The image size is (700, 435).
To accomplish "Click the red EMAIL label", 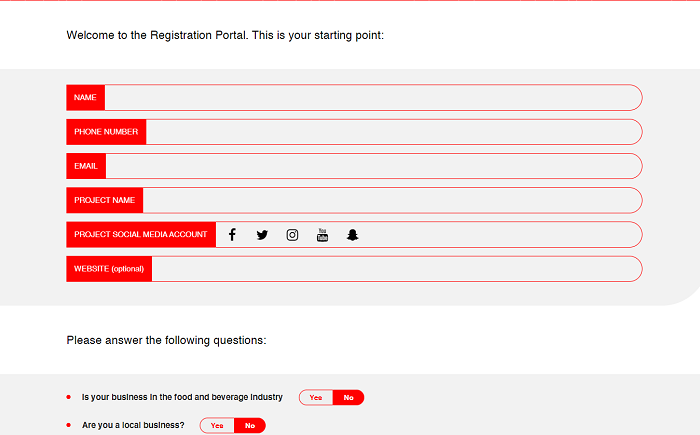I will 86,166.
